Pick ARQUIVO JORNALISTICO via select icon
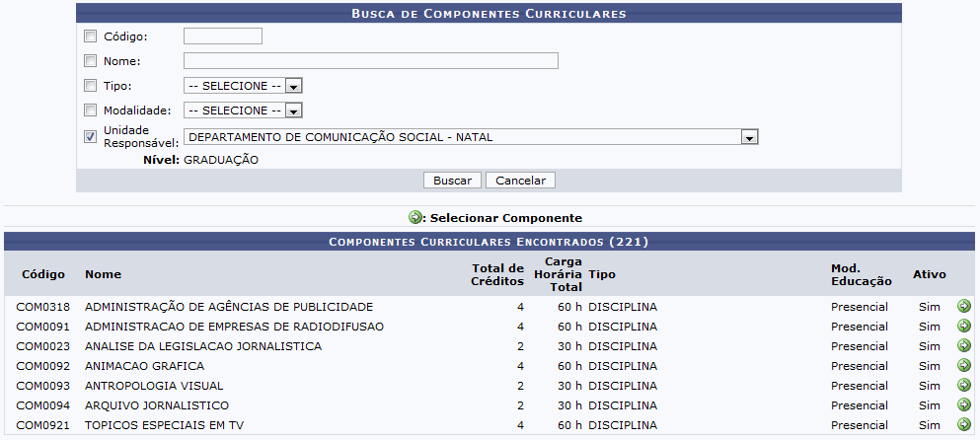980x440 pixels. click(964, 404)
